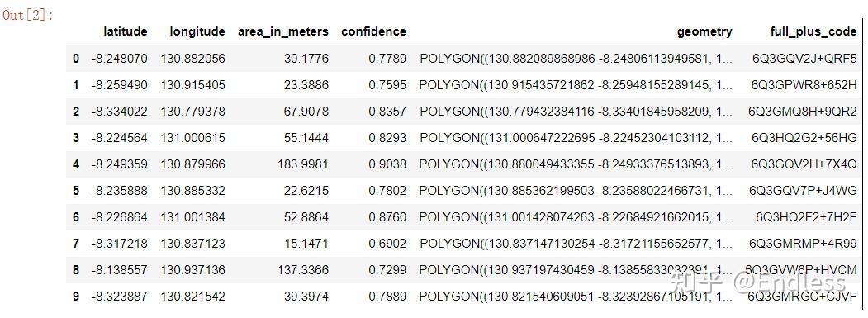Click geometry cell starting POLYGON((130.779432384116
This screenshot has width=868, height=318.
(576, 112)
